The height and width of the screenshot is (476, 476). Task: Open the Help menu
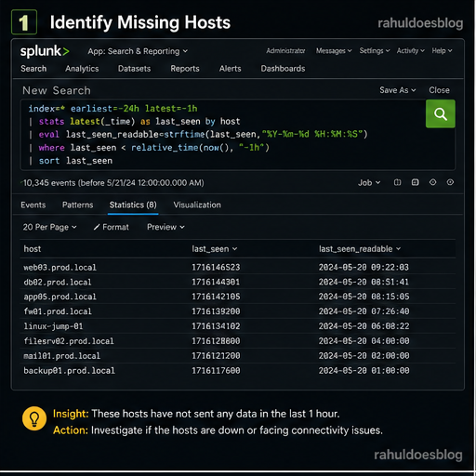(x=442, y=50)
